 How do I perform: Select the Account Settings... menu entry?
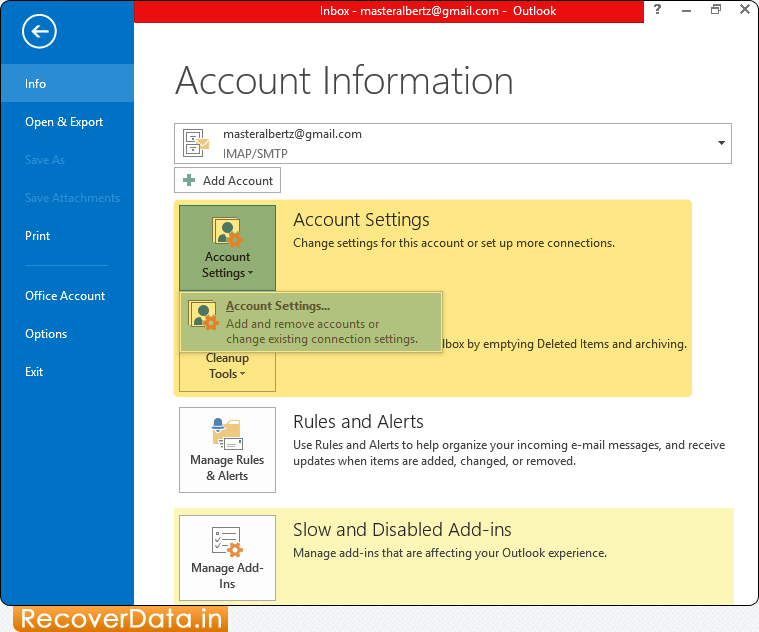(311, 322)
